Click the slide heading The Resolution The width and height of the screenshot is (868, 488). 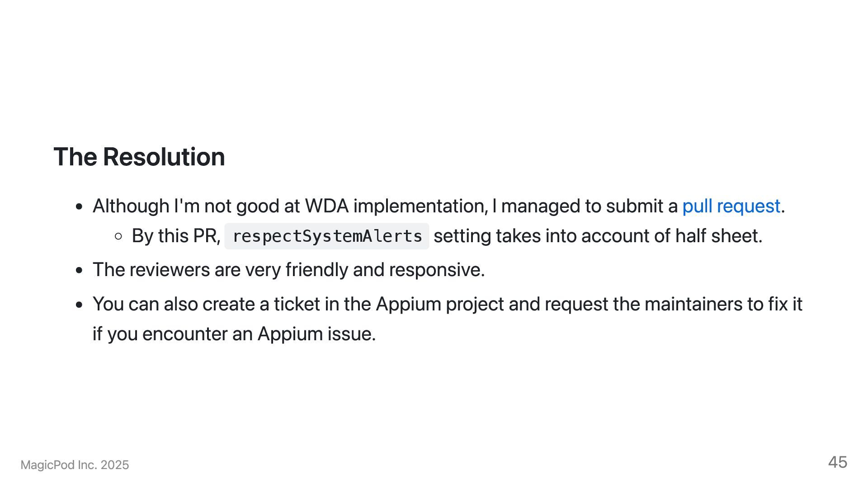point(139,157)
